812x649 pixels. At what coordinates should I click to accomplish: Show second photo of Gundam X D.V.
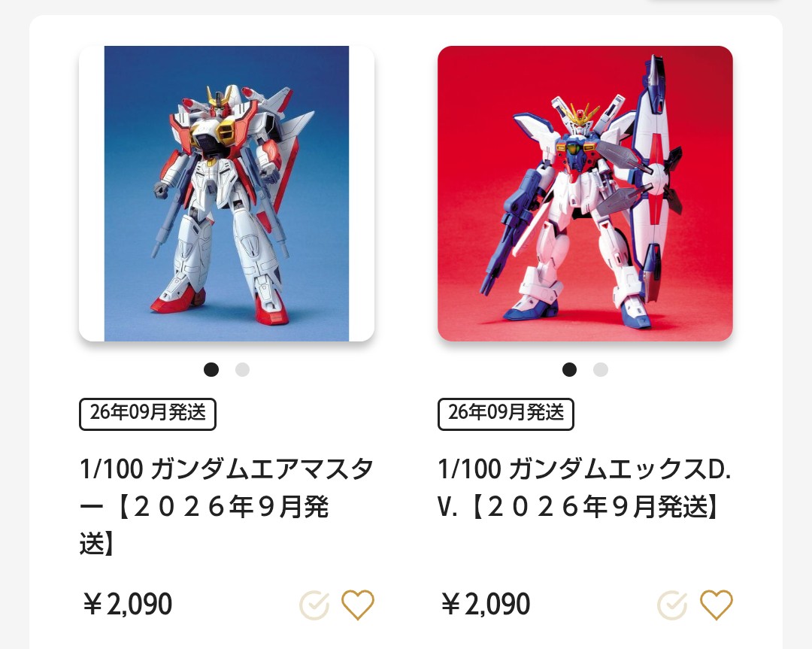pos(601,370)
